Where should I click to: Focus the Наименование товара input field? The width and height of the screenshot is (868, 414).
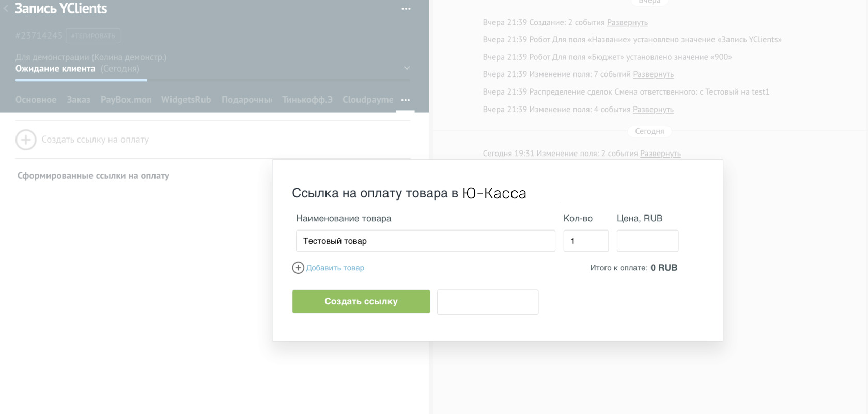[x=426, y=241]
